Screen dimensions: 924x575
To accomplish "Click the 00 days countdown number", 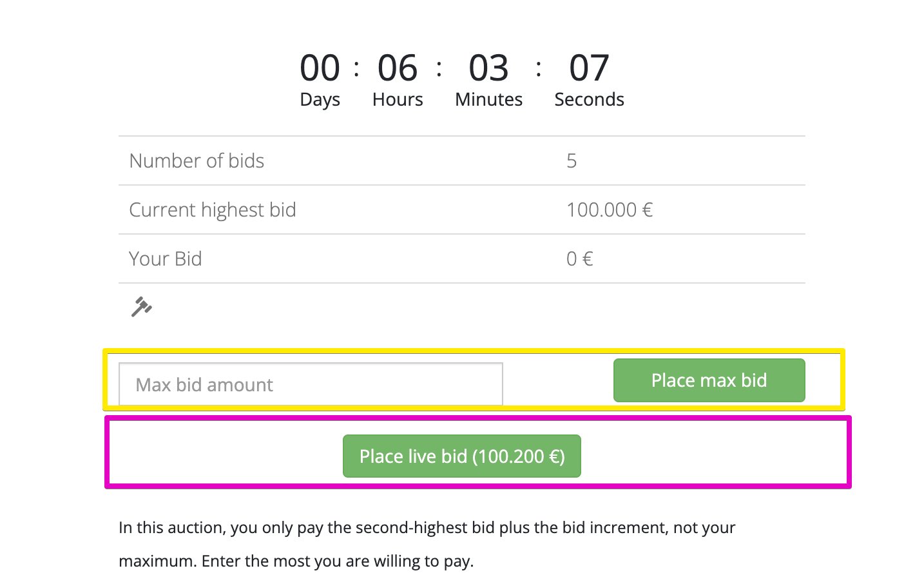I will coord(320,68).
